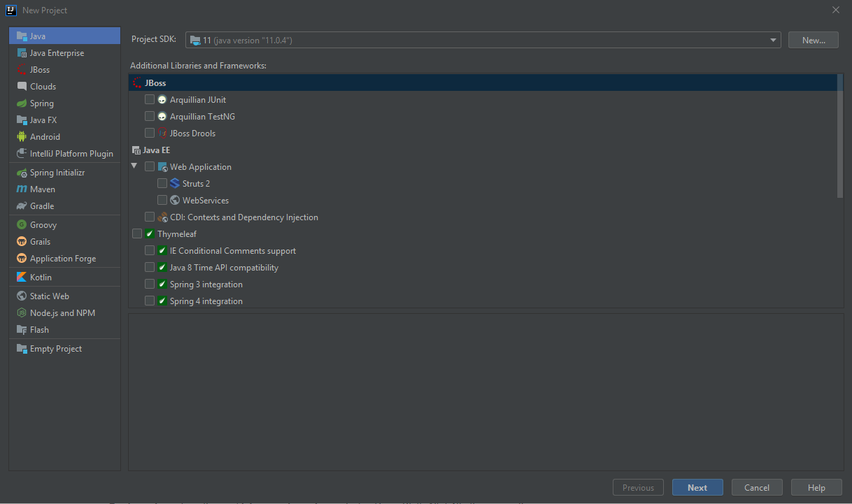Click the Android robot icon
This screenshot has width=852, height=504.
(x=22, y=137)
